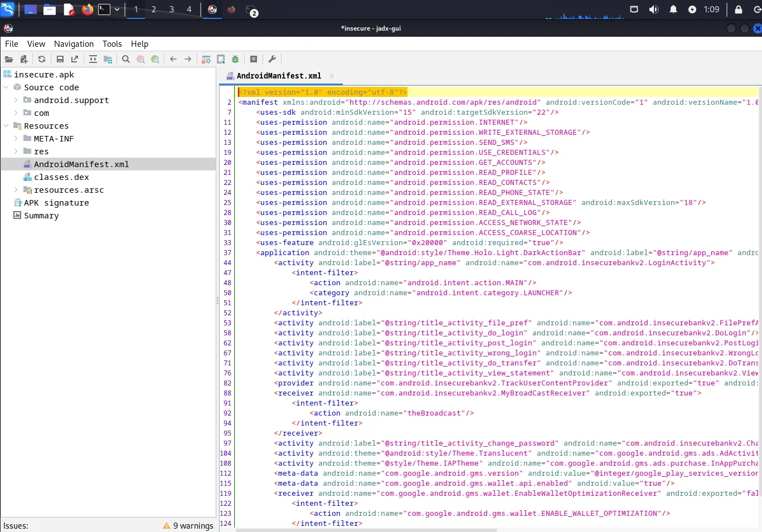Image resolution: width=762 pixels, height=532 pixels.
Task: Click the SEND_SMS permission line
Action: (391, 143)
